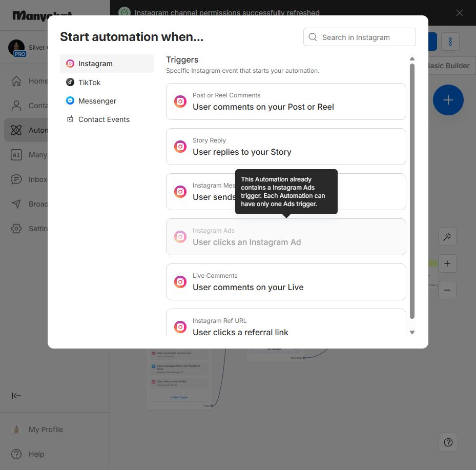Zoom in on the flow canvas

tap(447, 263)
